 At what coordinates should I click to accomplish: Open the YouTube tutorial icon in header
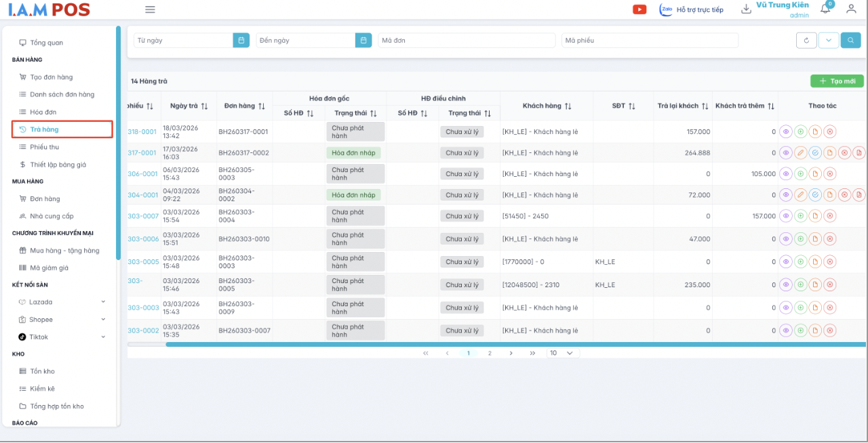[639, 9]
